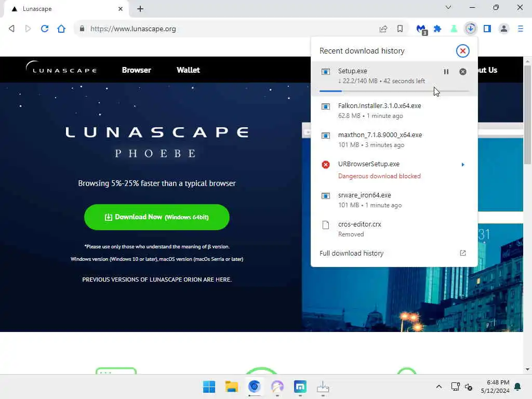Click the red blocked icon for URBrowserSetup.exe
The height and width of the screenshot is (399, 532).
point(326,165)
